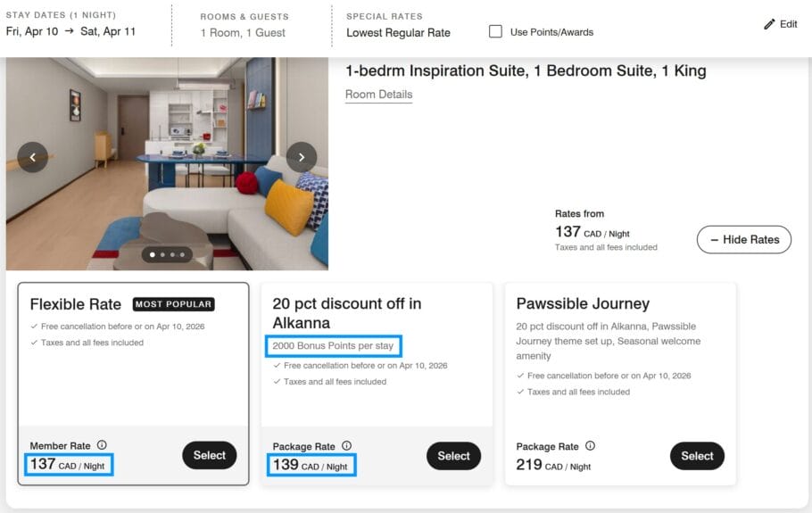Select the Pawssible Journey package
This screenshot has height=513, width=812.
click(697, 456)
